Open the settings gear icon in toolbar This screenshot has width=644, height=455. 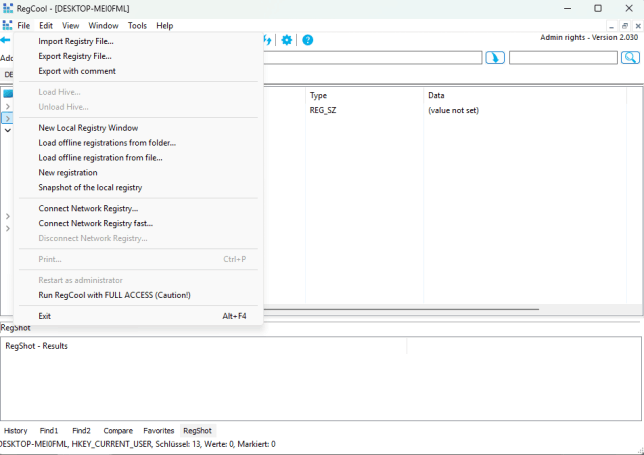(x=287, y=40)
